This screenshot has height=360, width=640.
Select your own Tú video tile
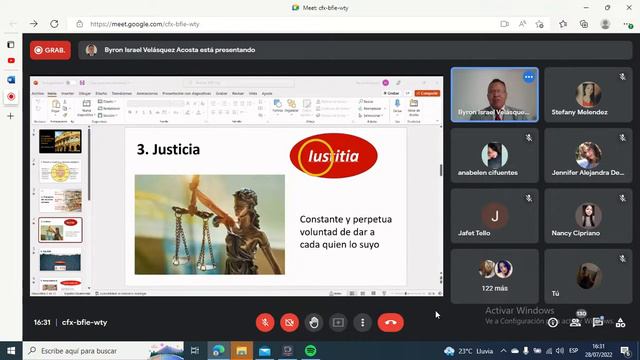(588, 276)
